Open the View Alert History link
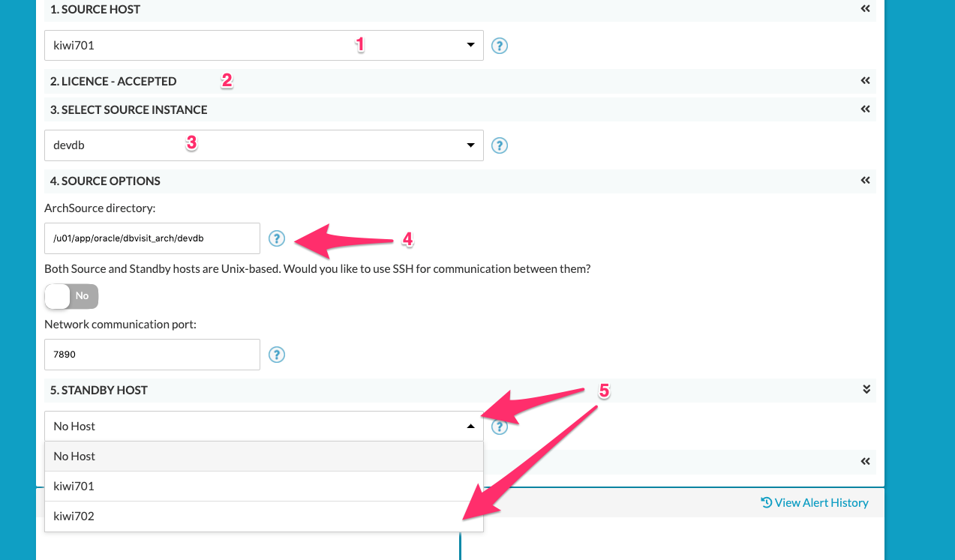This screenshot has height=560, width=955. coord(814,503)
